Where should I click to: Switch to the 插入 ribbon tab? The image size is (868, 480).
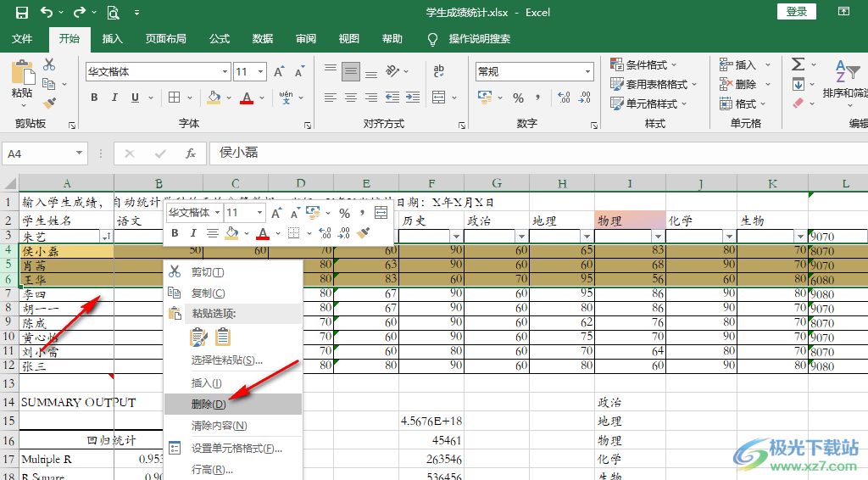tap(113, 39)
